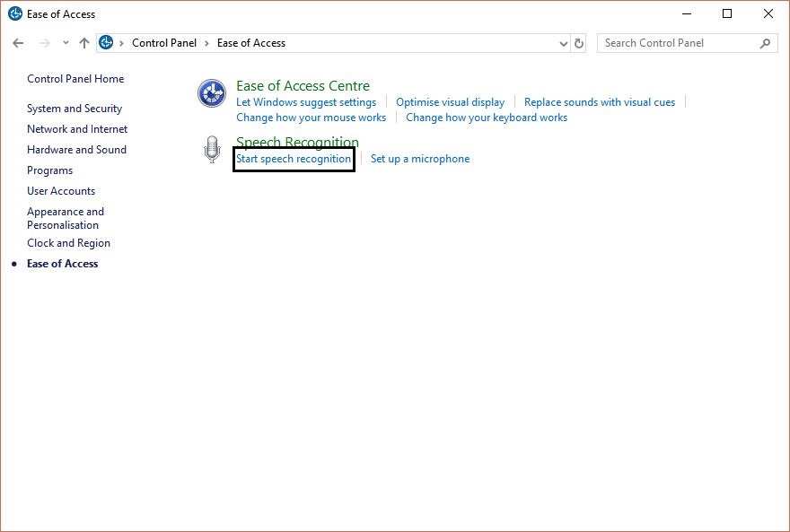Viewport: 790px width, 532px height.
Task: Open Change how your mouse works
Action: pos(311,118)
